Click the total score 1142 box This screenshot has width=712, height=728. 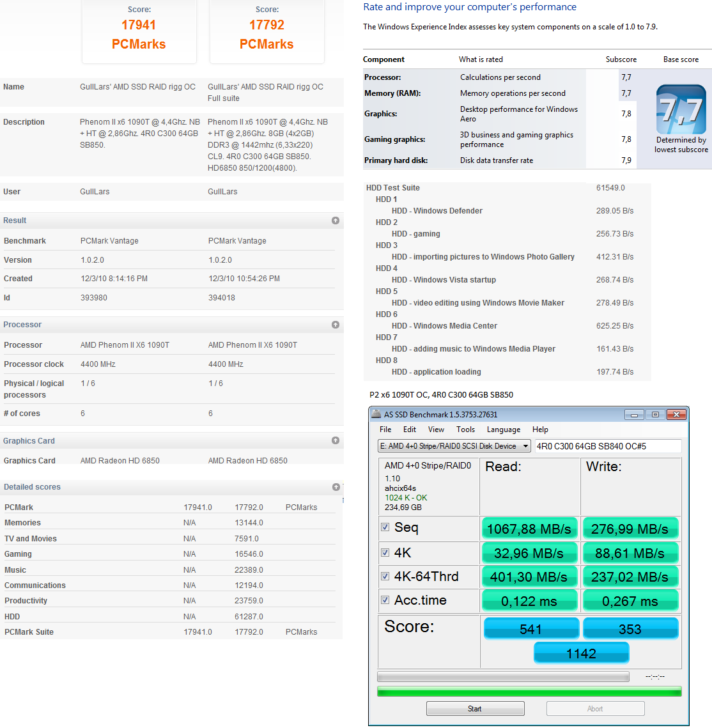[x=582, y=653]
